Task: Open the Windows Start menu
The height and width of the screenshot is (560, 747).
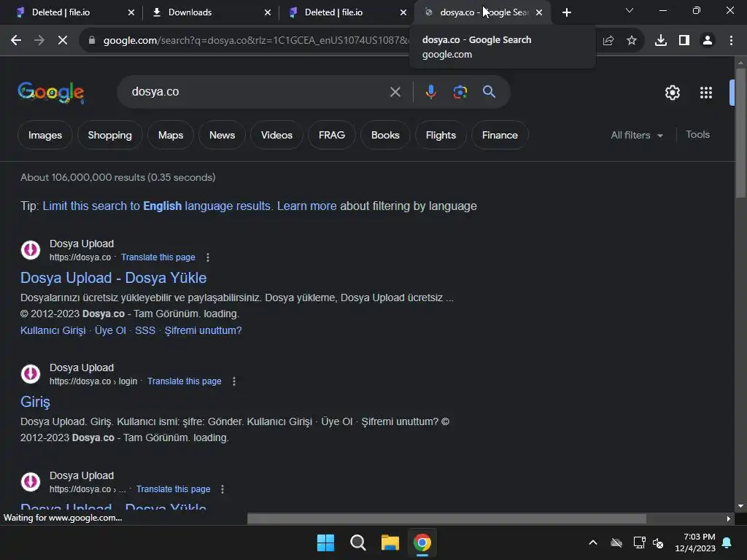Action: tap(326, 542)
